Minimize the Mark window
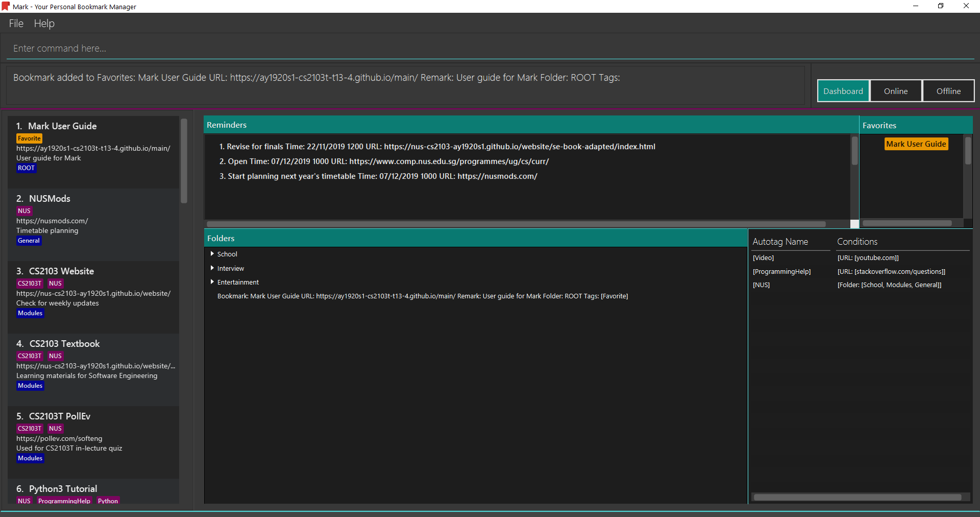This screenshot has height=517, width=980. tap(916, 6)
